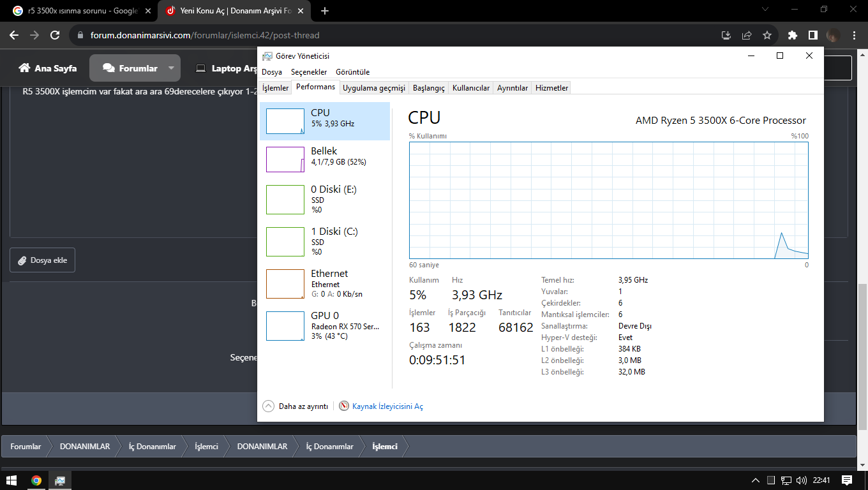Collapse view with Daha az ayrıntı arrow
Screen dimensions: 868x490
point(268,406)
